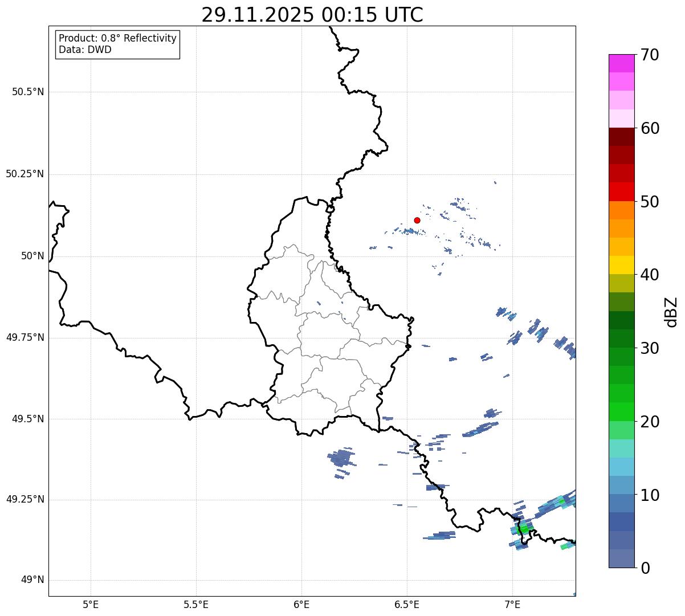Click the 6.5°E longitude label

[x=407, y=604]
